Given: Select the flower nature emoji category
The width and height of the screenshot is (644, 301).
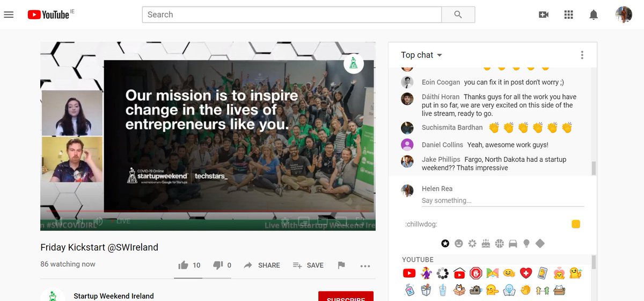Looking at the screenshot, I should click(x=472, y=243).
